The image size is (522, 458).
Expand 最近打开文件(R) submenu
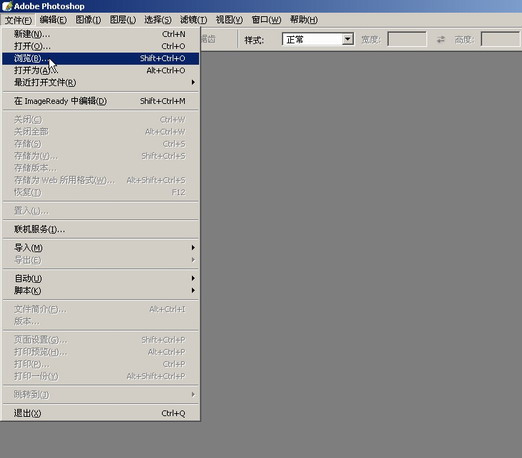tap(100, 83)
